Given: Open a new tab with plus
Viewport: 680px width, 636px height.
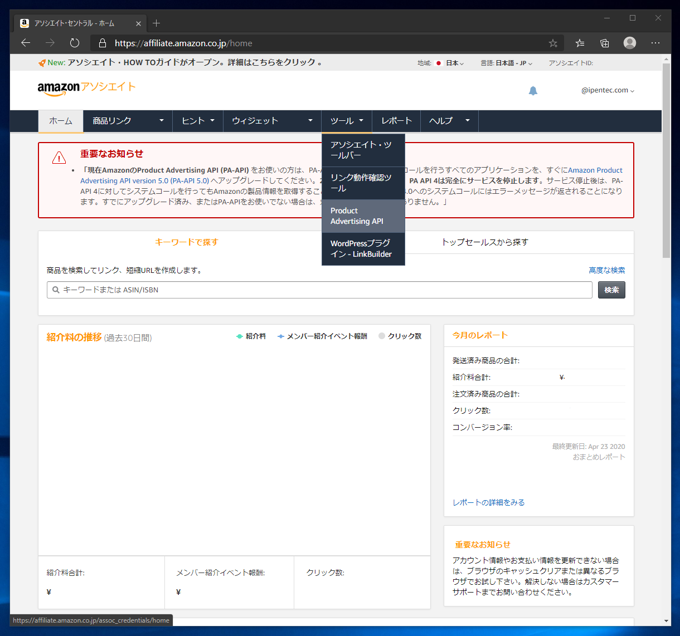Looking at the screenshot, I should tap(157, 23).
